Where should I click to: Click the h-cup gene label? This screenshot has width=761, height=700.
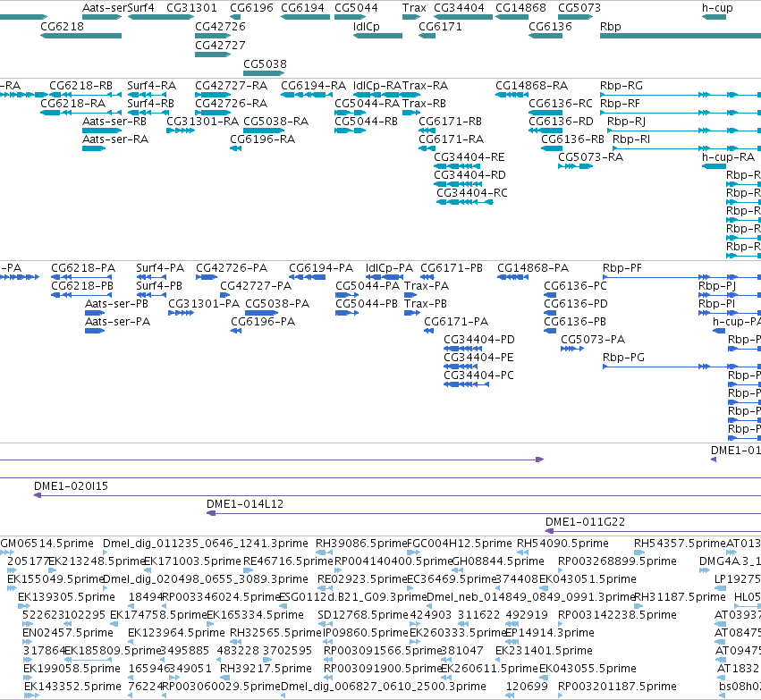[x=717, y=8]
